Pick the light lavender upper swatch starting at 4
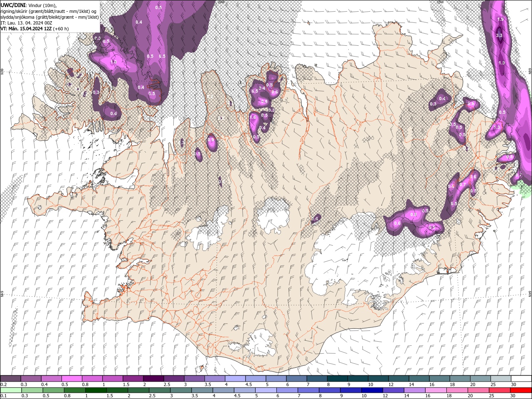Image resolution: width=532 pixels, height=399 pixels. (x=235, y=379)
